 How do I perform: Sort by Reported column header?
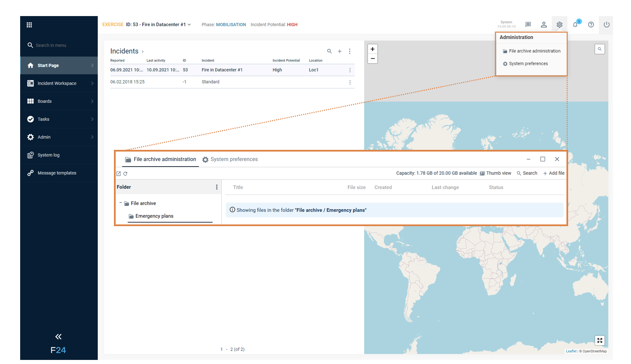click(117, 60)
